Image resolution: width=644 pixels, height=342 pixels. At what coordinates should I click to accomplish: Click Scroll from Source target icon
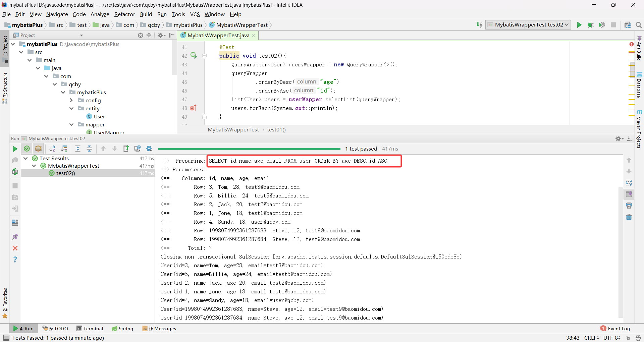[x=141, y=35]
